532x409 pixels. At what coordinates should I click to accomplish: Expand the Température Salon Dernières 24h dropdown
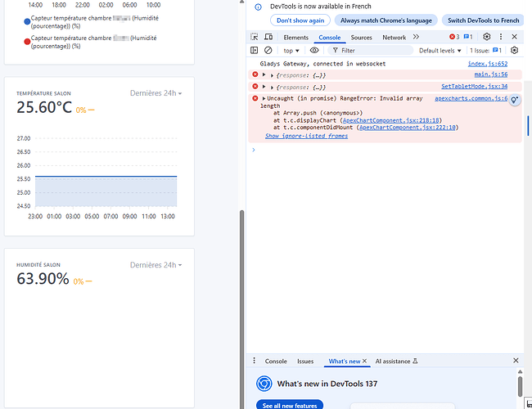(156, 93)
